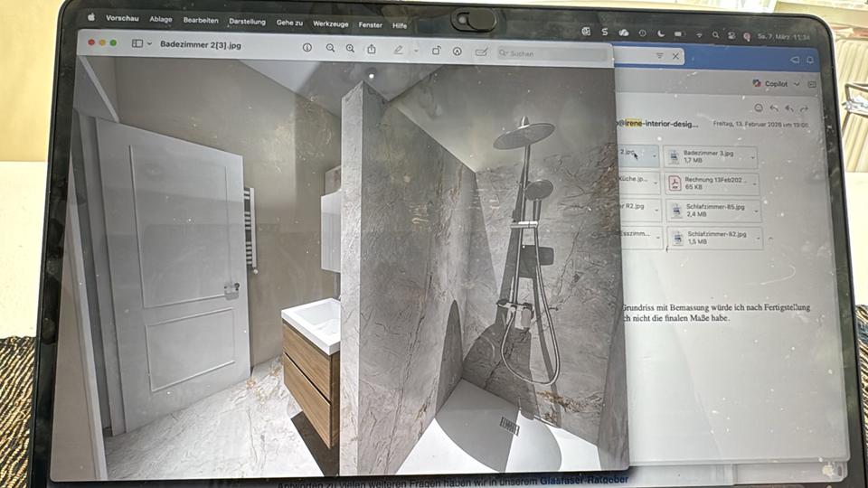Toggle Focus mode moon icon in menu bar
Image resolution: width=868 pixels, height=488 pixels.
tap(660, 34)
